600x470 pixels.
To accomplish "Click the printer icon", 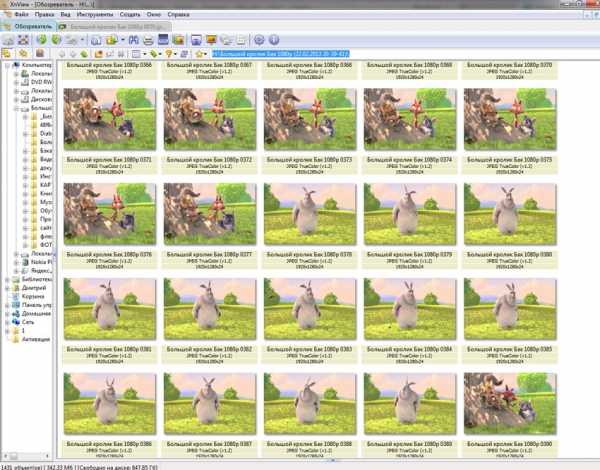I will 148,40.
